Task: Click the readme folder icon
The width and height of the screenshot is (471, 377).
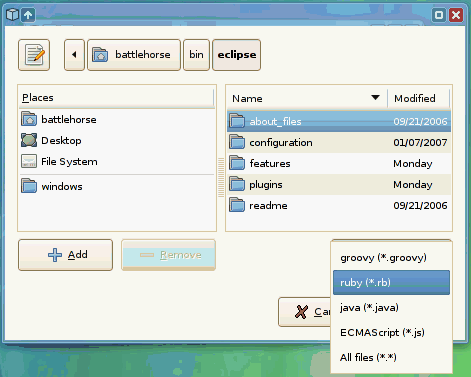Action: 237,205
